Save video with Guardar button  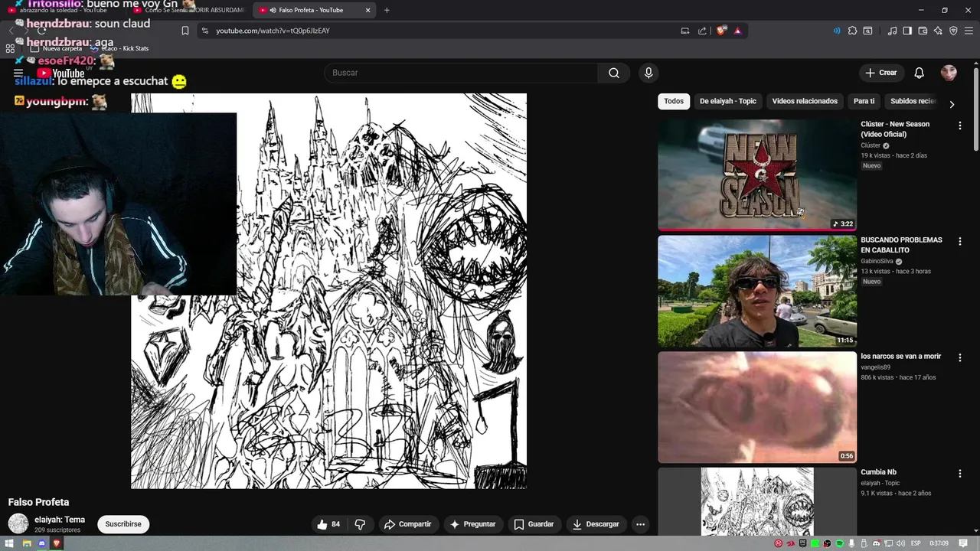click(534, 524)
